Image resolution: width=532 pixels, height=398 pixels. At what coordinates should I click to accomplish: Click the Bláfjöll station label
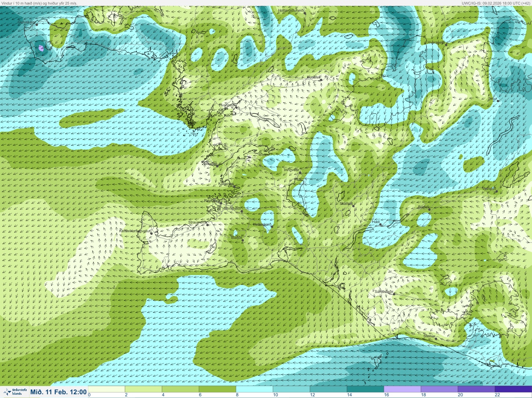pyautogui.click(x=236, y=238)
